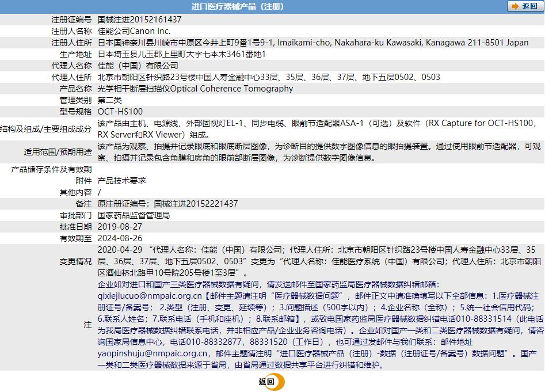Click the bottom 返回 button with orange ring
Screen dimensions: 545x392
pos(271,382)
